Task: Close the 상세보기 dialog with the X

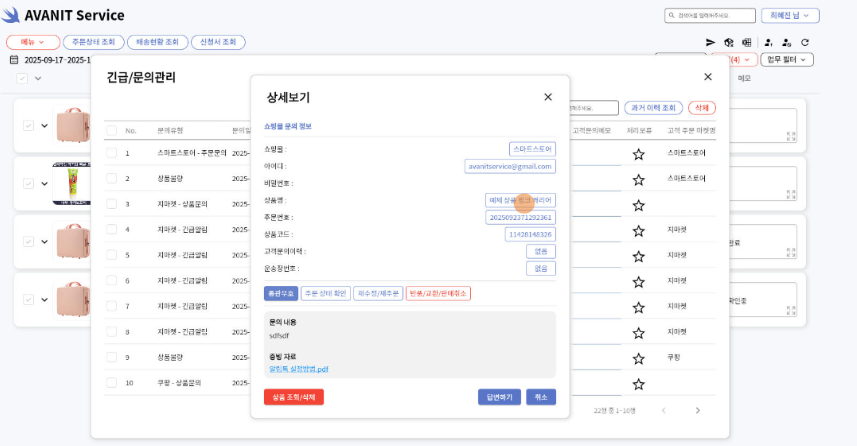Action: [x=547, y=97]
